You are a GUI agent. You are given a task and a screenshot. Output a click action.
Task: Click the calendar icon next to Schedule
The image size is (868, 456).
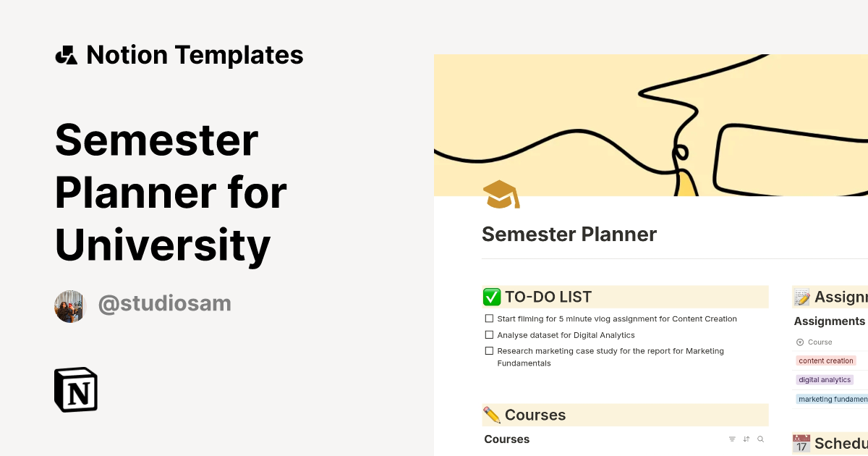(801, 442)
